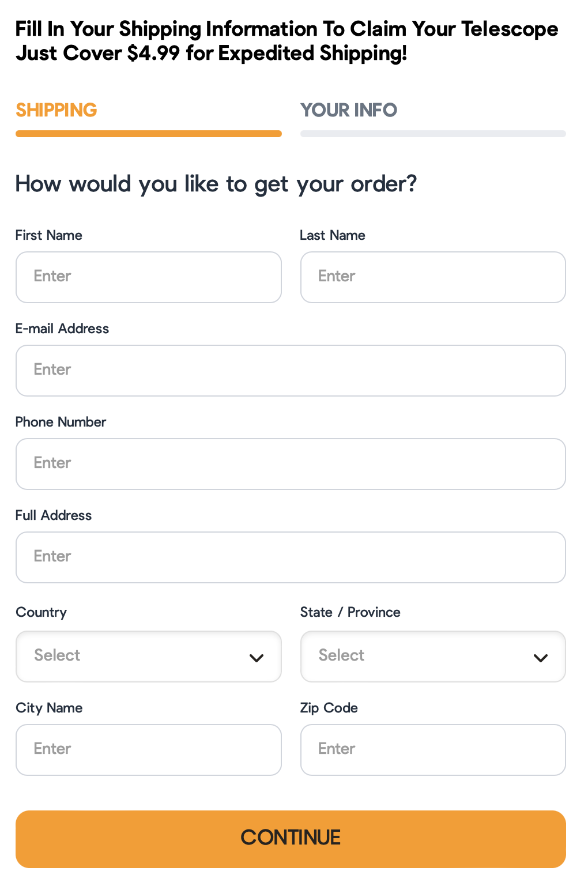588x875 pixels.
Task: Click into the Phone Number field
Action: click(x=291, y=463)
